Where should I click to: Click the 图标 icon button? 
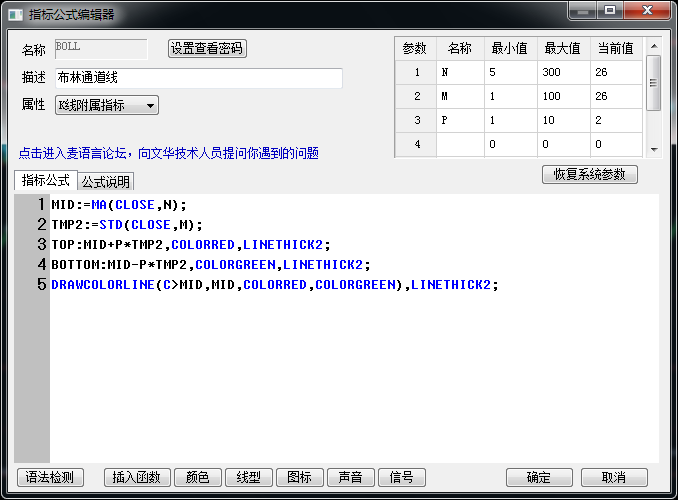click(x=300, y=477)
